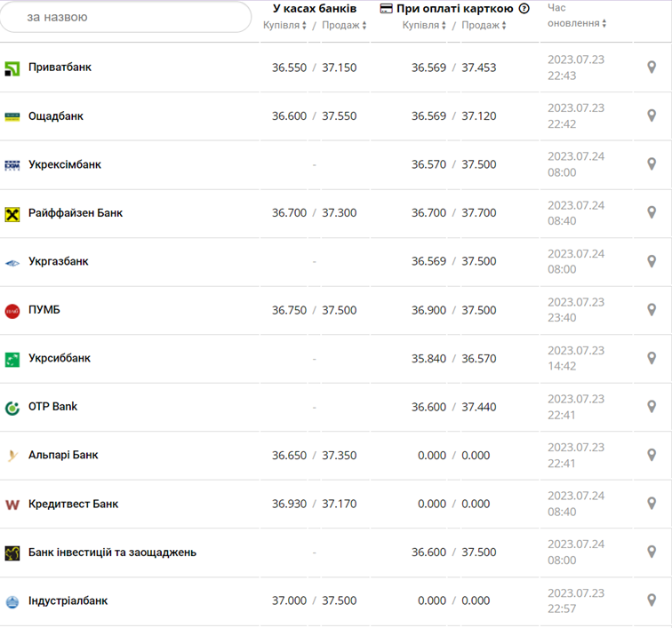Image resolution: width=672 pixels, height=628 pixels.
Task: Click the card payment help question icon
Action: [524, 9]
